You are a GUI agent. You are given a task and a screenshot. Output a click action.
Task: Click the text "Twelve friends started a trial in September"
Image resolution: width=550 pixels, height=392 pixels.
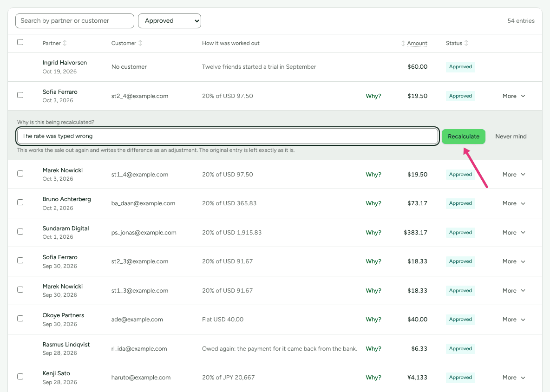click(x=259, y=67)
